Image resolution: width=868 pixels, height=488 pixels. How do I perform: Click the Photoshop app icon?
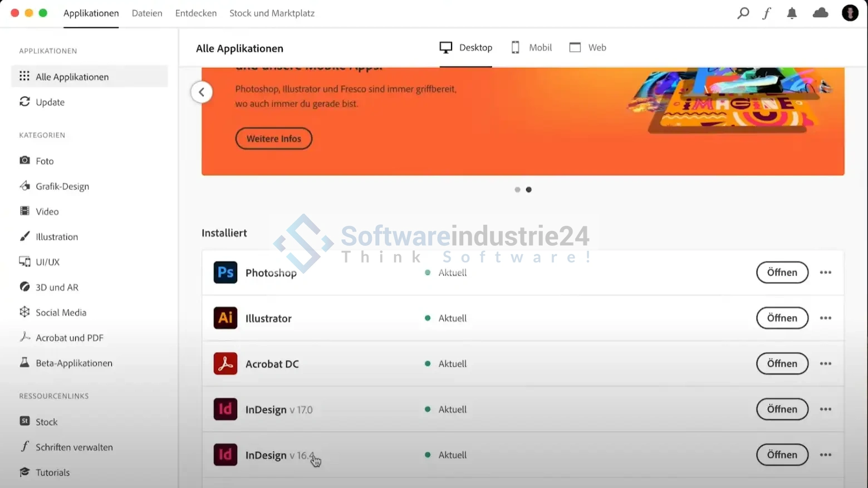[225, 273]
